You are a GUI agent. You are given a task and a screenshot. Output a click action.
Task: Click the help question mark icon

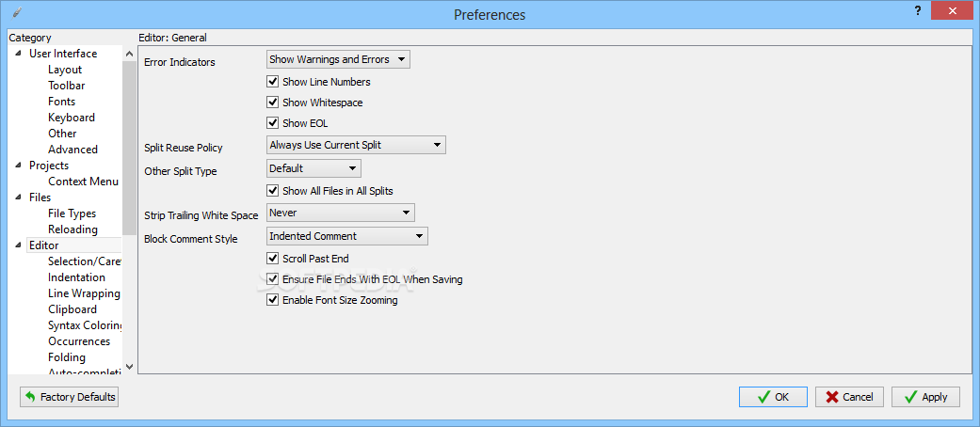918,11
